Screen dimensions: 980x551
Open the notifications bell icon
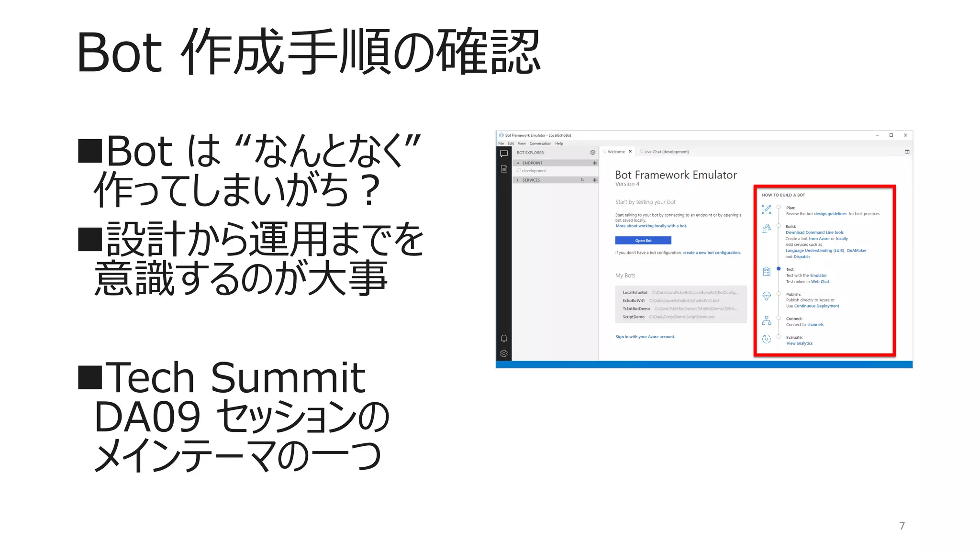pyautogui.click(x=504, y=339)
